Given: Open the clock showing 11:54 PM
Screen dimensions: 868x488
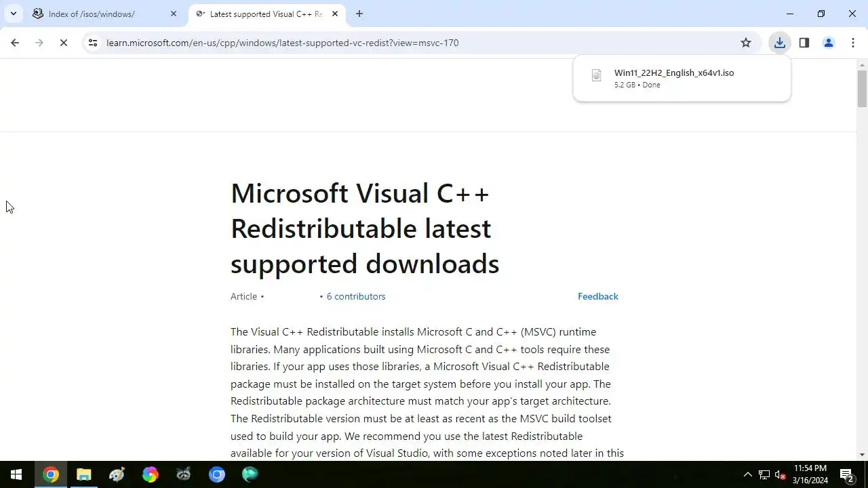Looking at the screenshot, I should coord(810,474).
